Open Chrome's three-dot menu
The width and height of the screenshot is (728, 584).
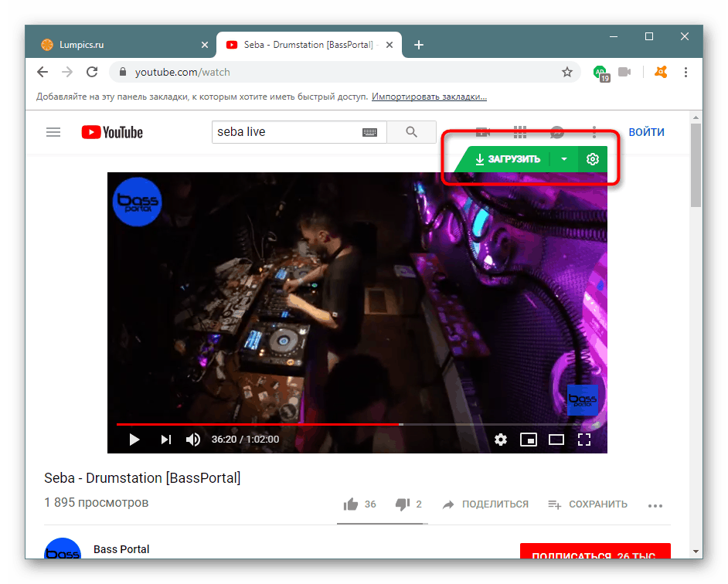[x=685, y=72]
